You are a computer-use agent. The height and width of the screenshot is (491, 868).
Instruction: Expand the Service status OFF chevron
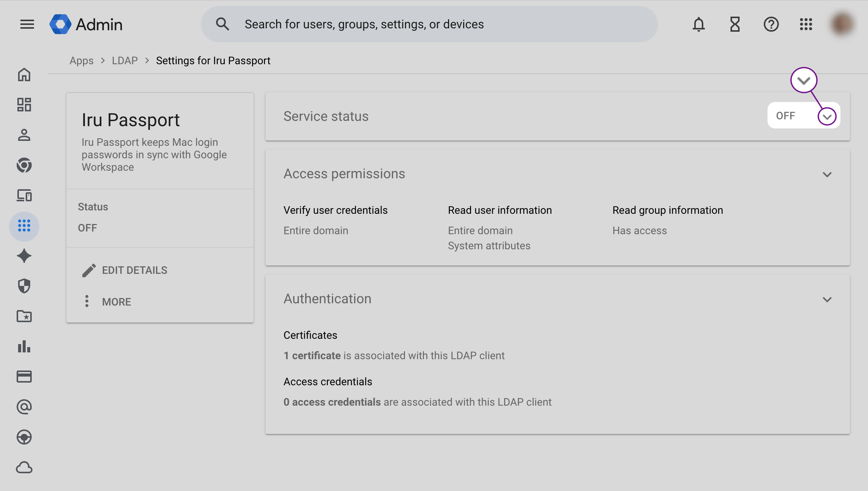point(827,116)
